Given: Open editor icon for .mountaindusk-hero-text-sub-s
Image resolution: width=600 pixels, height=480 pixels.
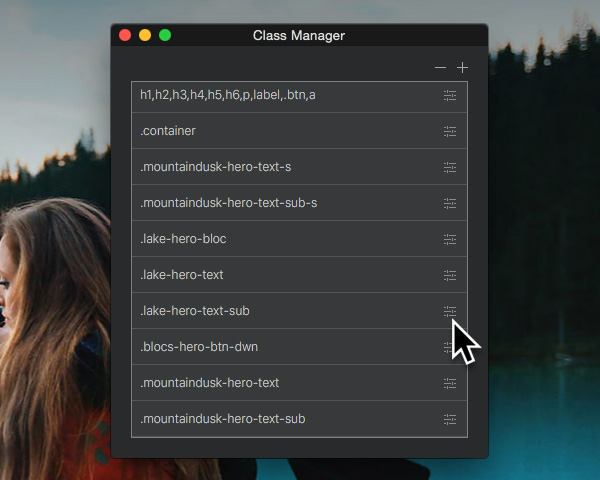Looking at the screenshot, I should pyautogui.click(x=450, y=204).
